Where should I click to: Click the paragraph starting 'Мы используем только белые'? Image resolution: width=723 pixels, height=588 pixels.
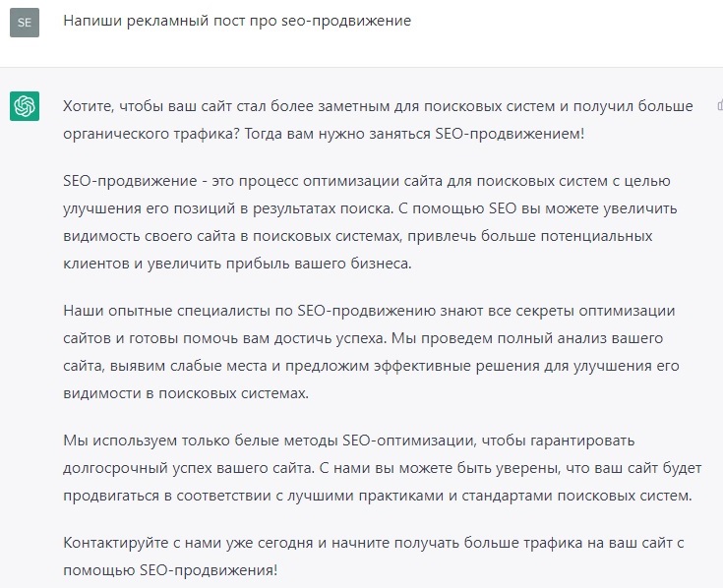pyautogui.click(x=383, y=468)
